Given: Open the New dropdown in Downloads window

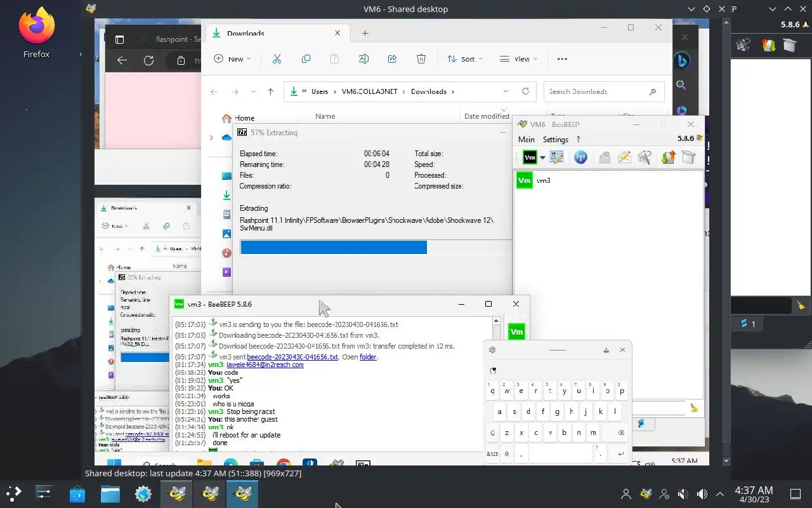Looking at the screenshot, I should [x=232, y=58].
